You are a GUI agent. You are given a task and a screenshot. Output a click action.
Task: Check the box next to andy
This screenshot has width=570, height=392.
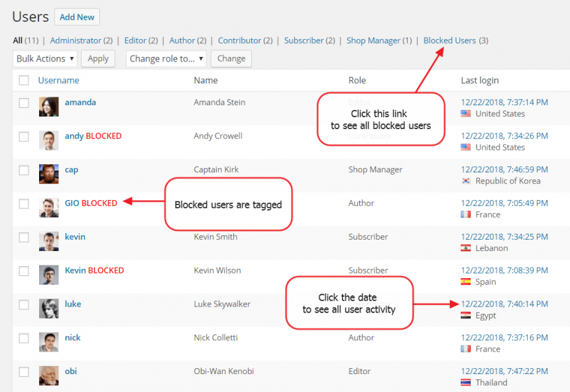pos(24,136)
